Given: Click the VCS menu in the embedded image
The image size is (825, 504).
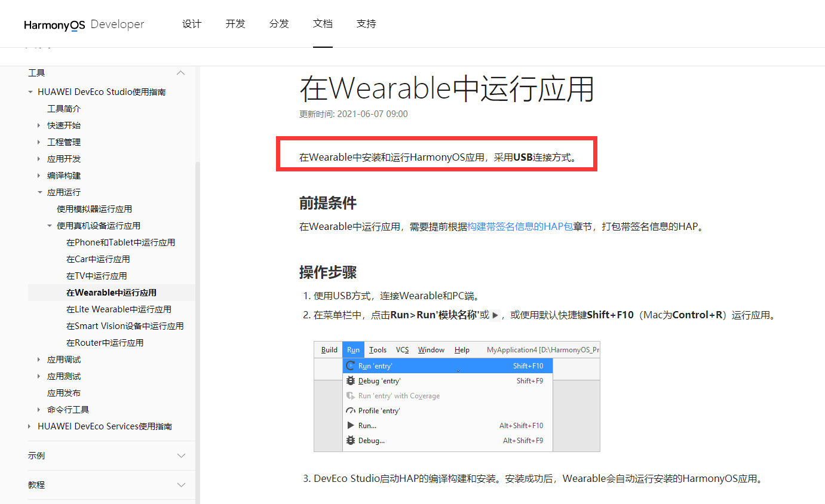Looking at the screenshot, I should (x=403, y=350).
